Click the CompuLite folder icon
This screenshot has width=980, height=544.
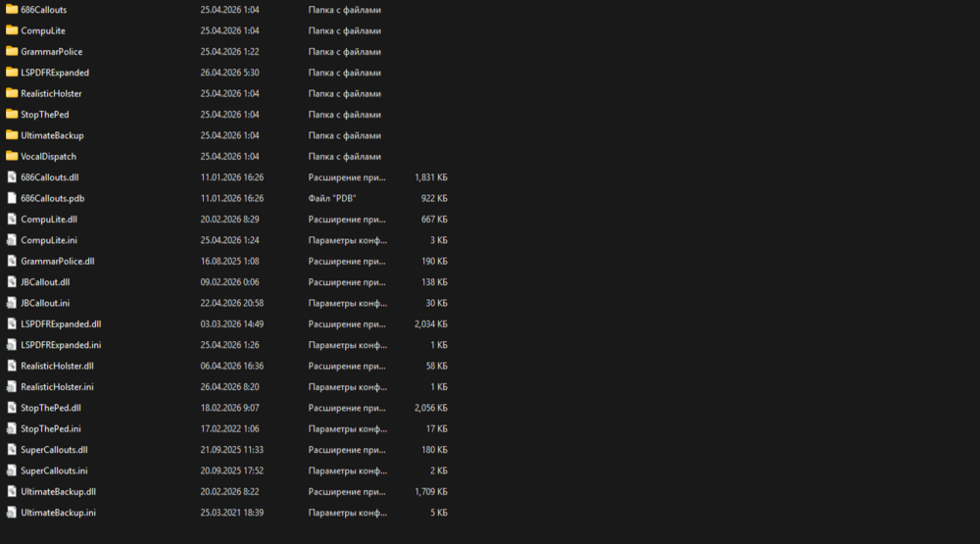[11, 30]
